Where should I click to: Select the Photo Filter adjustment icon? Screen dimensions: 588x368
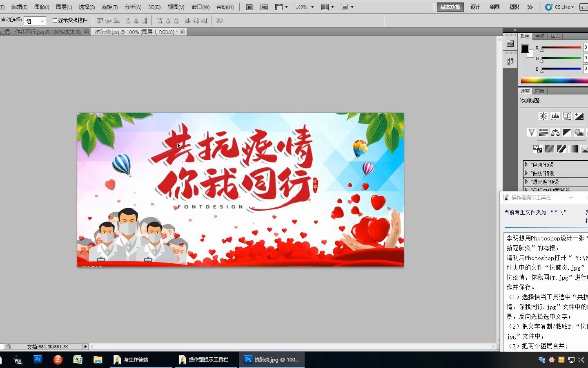pos(579,132)
